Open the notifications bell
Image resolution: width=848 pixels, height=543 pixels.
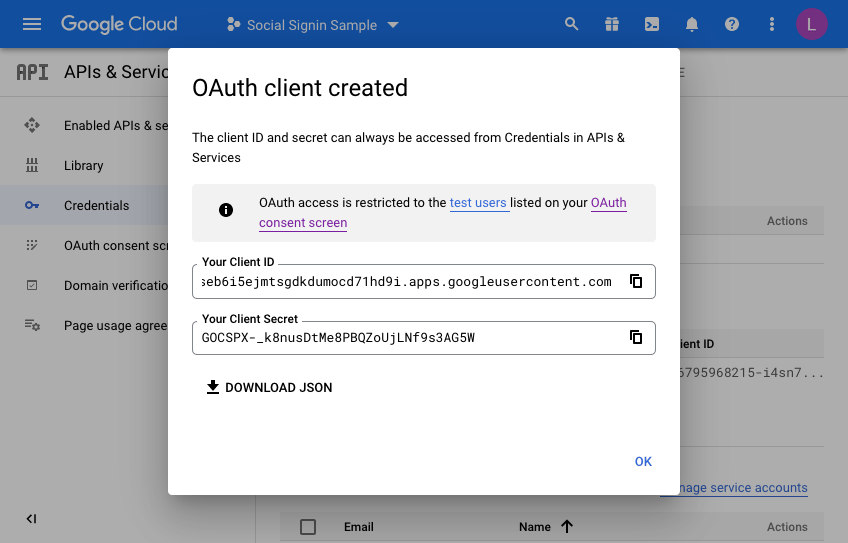[692, 24]
